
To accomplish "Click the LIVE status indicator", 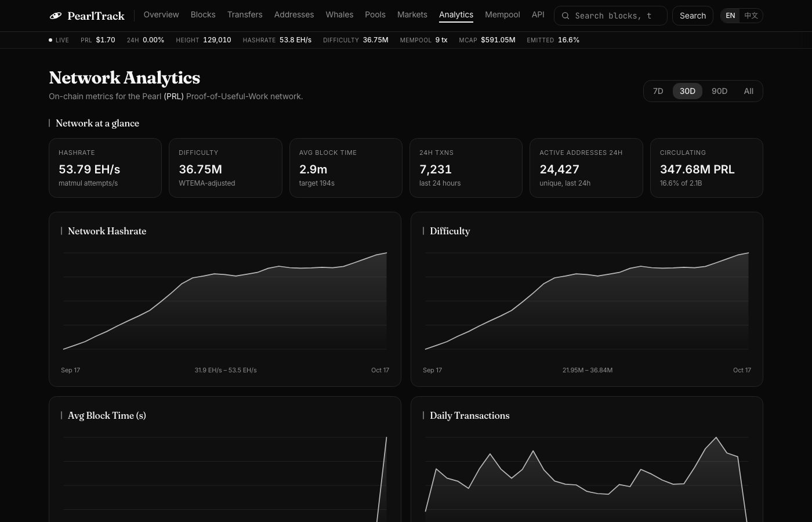I will click(x=59, y=40).
